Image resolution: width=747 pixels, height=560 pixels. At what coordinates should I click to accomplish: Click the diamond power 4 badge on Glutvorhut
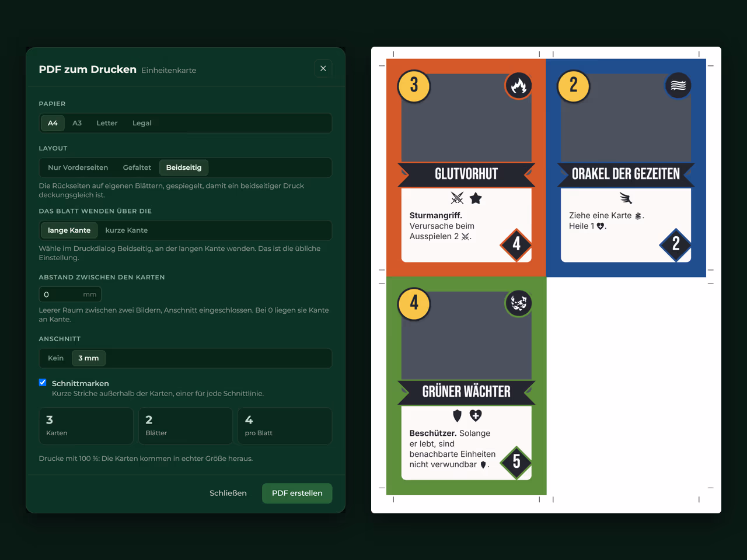click(x=516, y=244)
